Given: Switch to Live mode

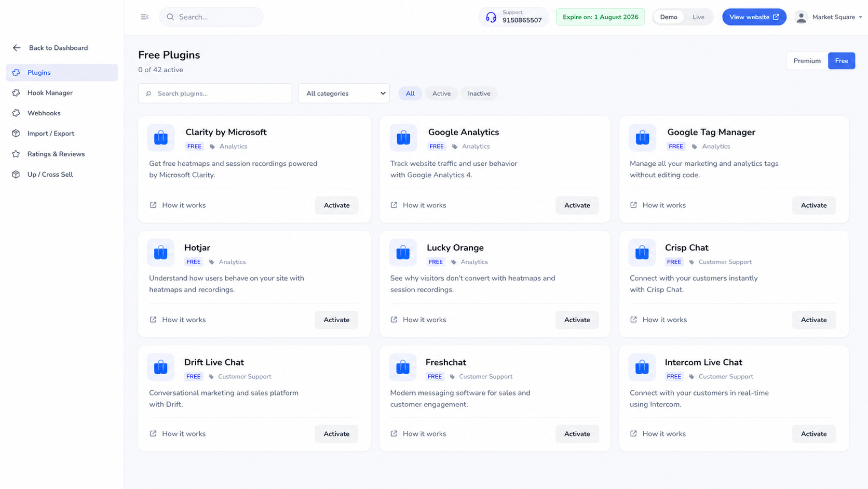Looking at the screenshot, I should (x=698, y=17).
